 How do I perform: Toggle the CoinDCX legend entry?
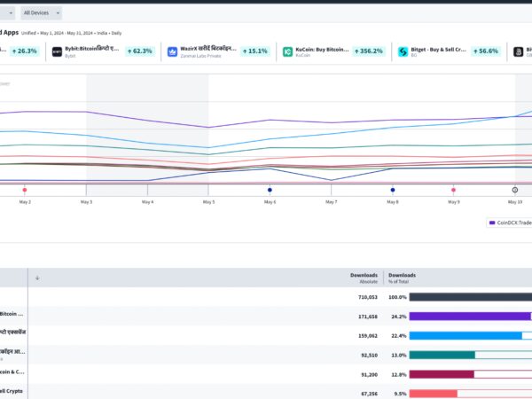point(510,223)
